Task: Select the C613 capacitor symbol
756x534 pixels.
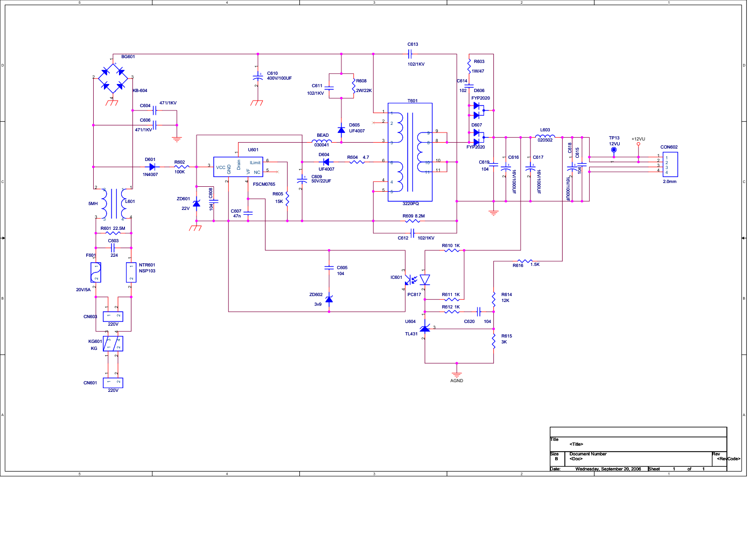Action: click(410, 54)
